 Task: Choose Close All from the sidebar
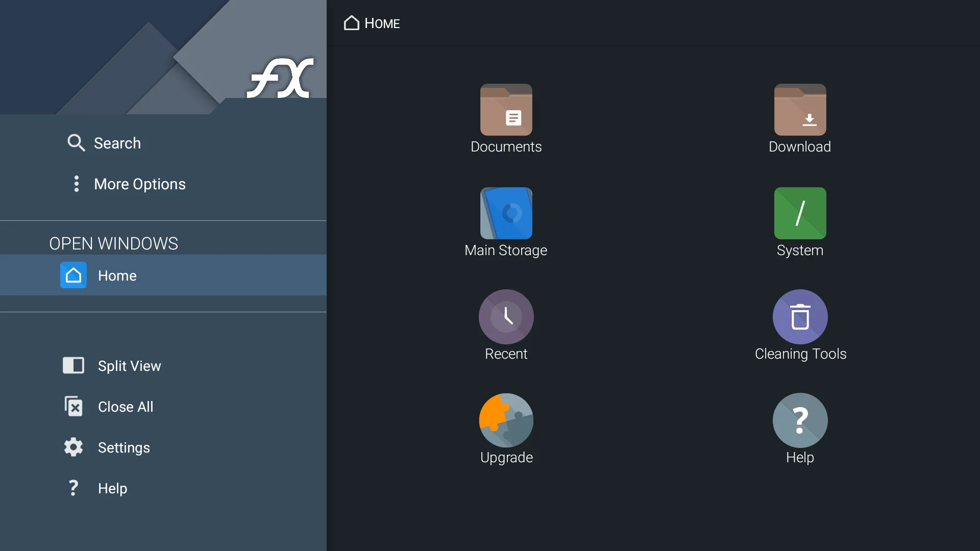[x=163, y=406]
